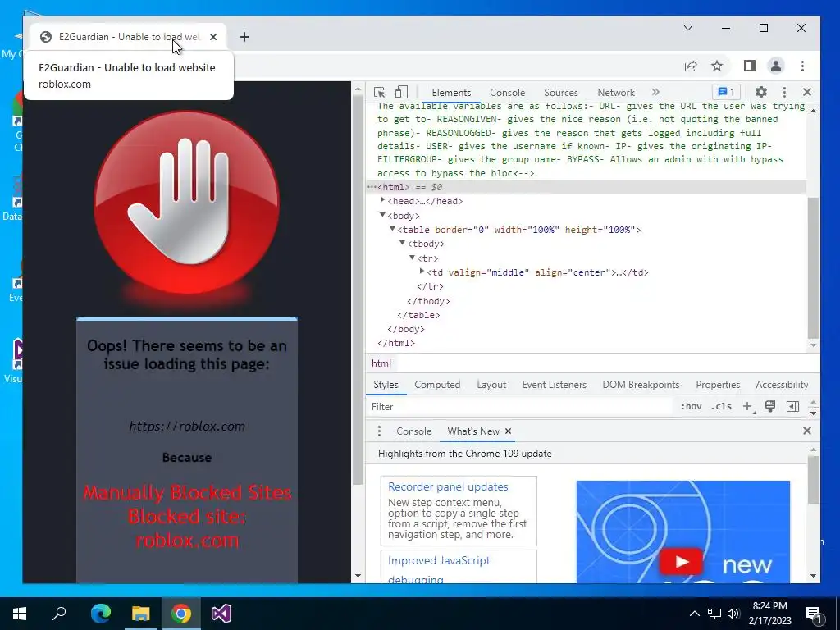Toggle the .cls element classes button
This screenshot has height=630, width=840.
click(721, 407)
